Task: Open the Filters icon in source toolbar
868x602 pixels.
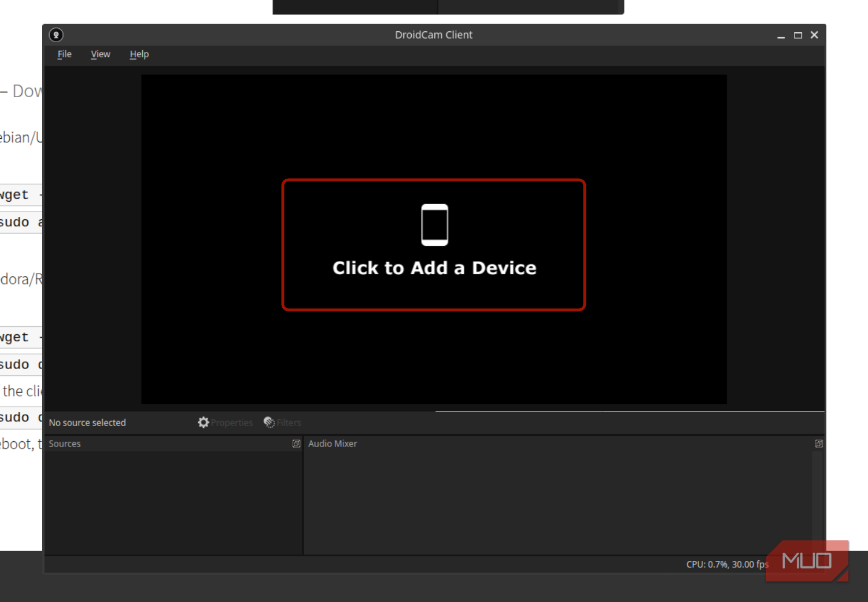Action: click(x=269, y=423)
